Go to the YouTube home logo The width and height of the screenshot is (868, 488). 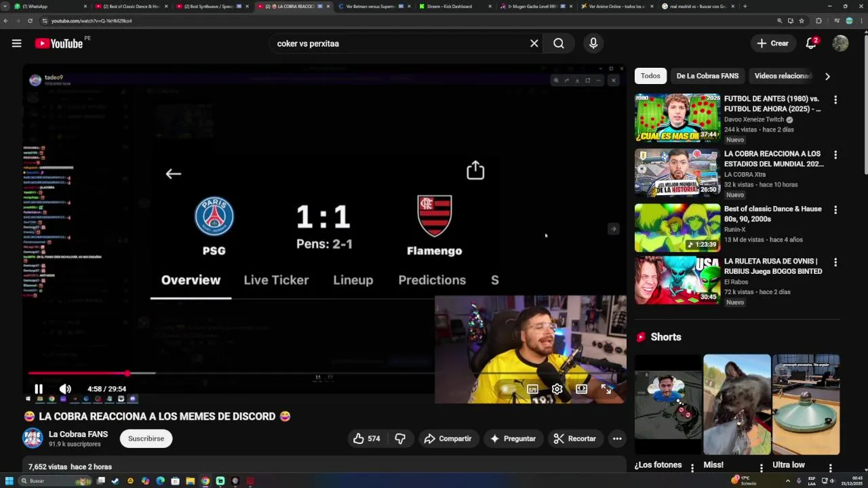59,43
